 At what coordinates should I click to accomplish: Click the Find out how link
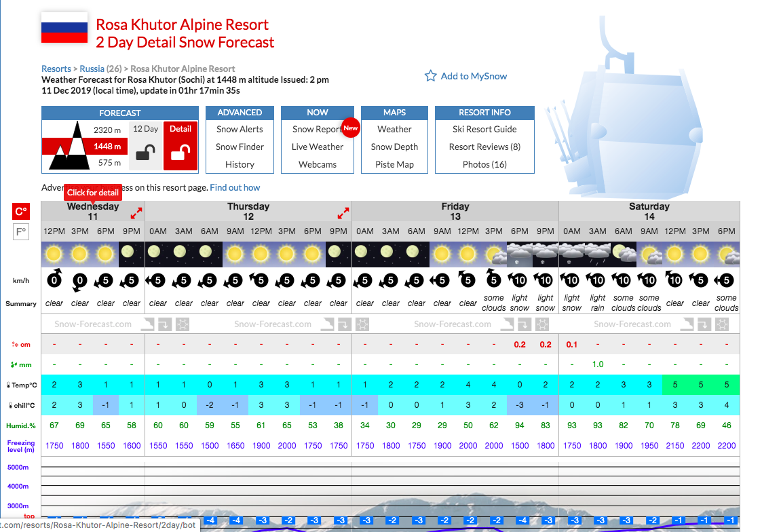tap(235, 187)
